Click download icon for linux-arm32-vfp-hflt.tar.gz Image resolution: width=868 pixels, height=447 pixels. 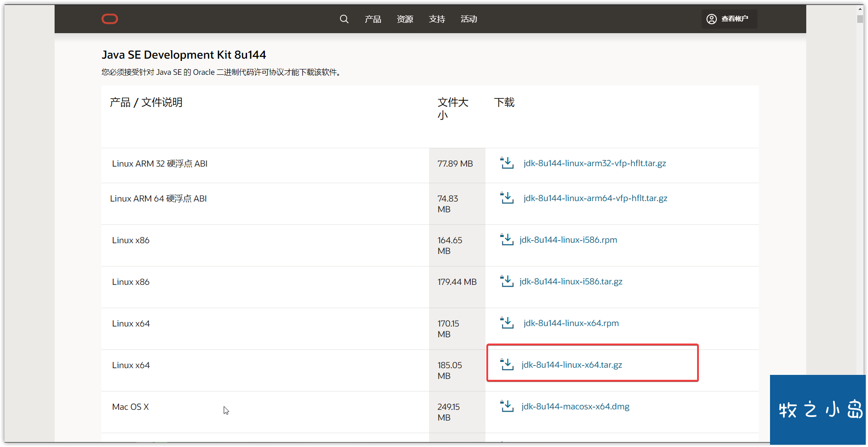point(507,163)
